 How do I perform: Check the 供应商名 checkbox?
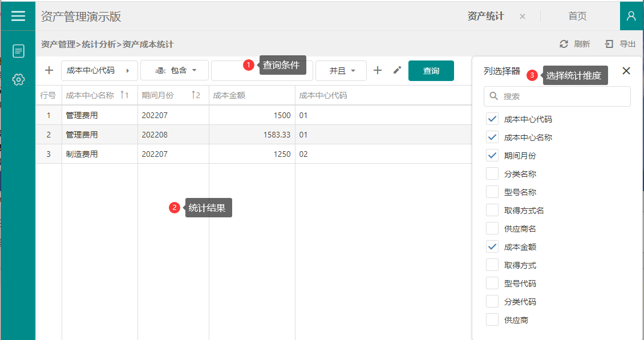tap(492, 228)
